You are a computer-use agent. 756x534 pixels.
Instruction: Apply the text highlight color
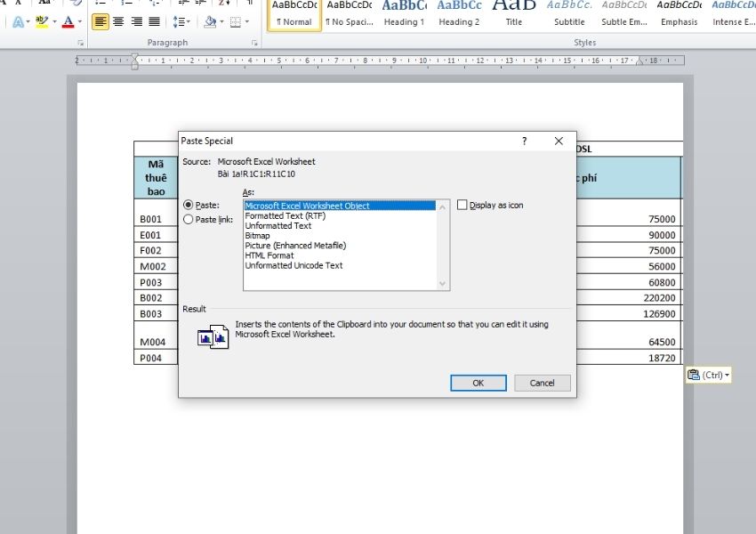pyautogui.click(x=42, y=21)
